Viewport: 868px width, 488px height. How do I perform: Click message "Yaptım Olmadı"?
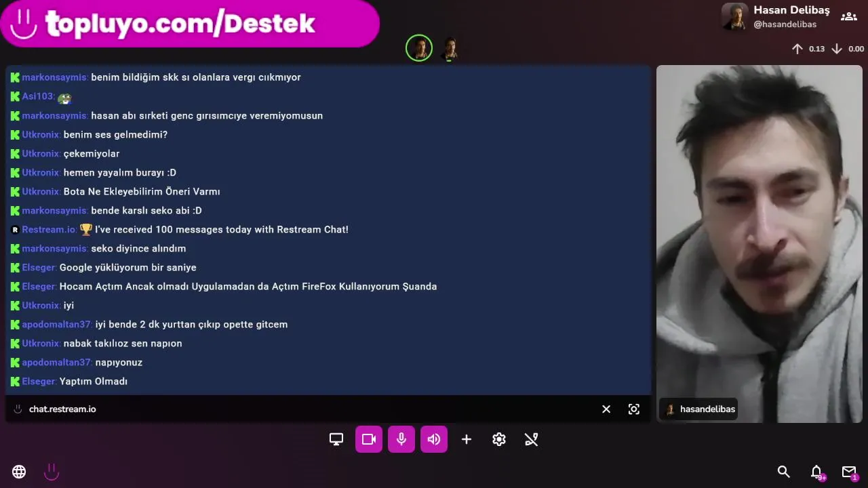point(94,382)
